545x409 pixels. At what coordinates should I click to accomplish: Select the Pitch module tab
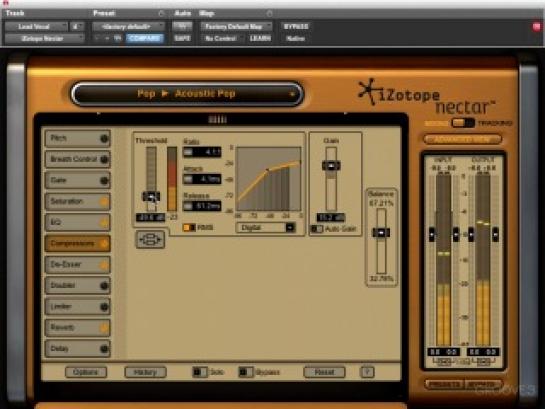(x=78, y=138)
